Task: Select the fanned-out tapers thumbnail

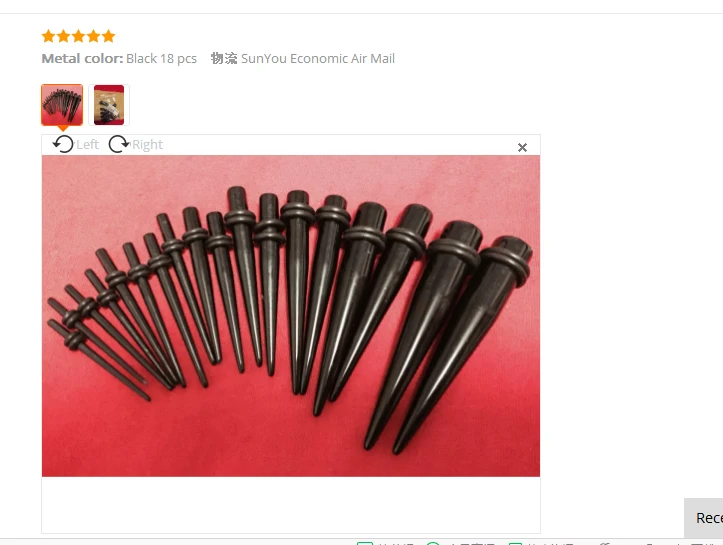Action: pyautogui.click(x=62, y=105)
